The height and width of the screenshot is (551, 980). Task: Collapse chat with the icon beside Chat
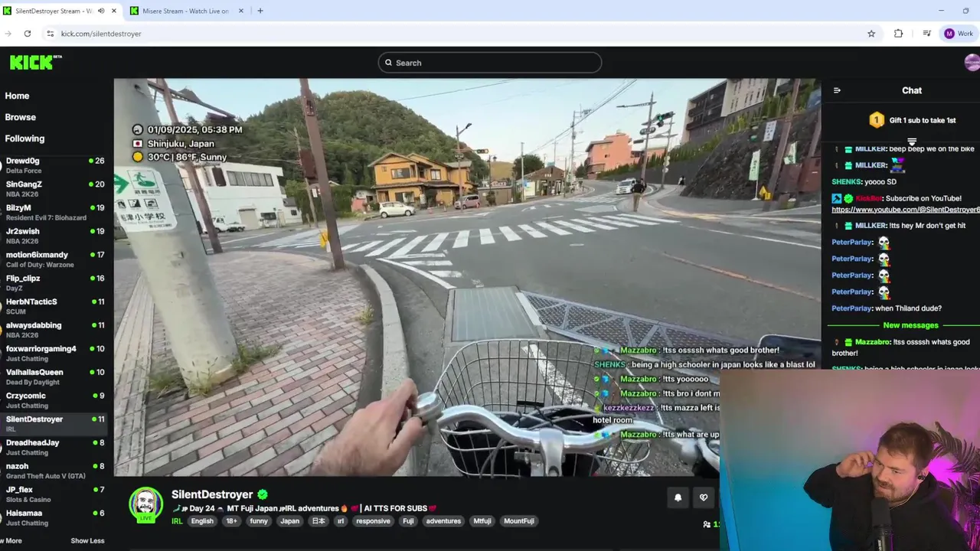[837, 90]
